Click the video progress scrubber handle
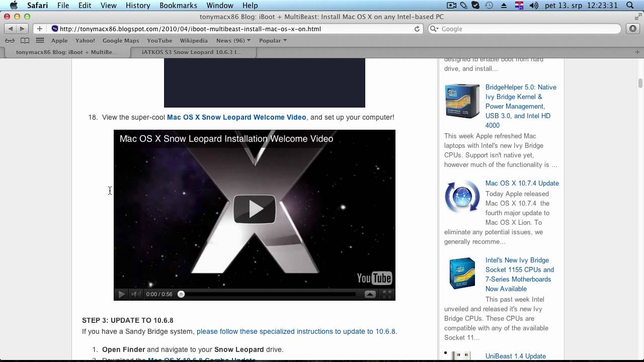Viewport: 644px width, 362px height. click(181, 294)
